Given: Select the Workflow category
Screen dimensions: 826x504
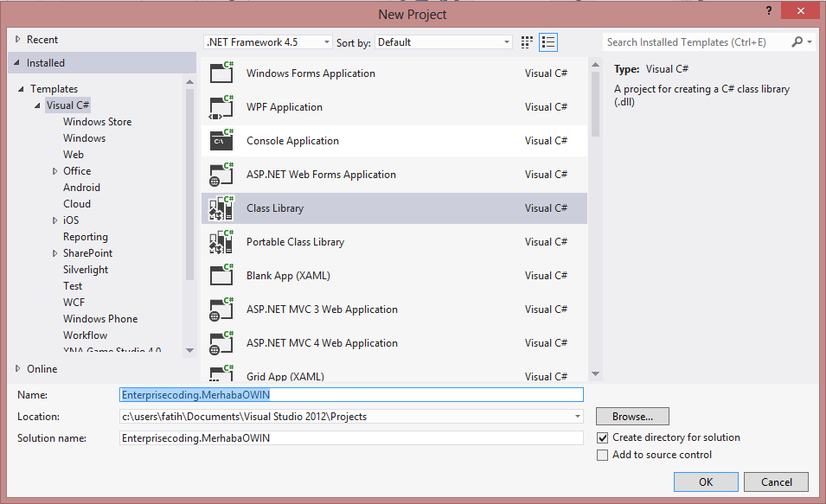Looking at the screenshot, I should [x=86, y=335].
